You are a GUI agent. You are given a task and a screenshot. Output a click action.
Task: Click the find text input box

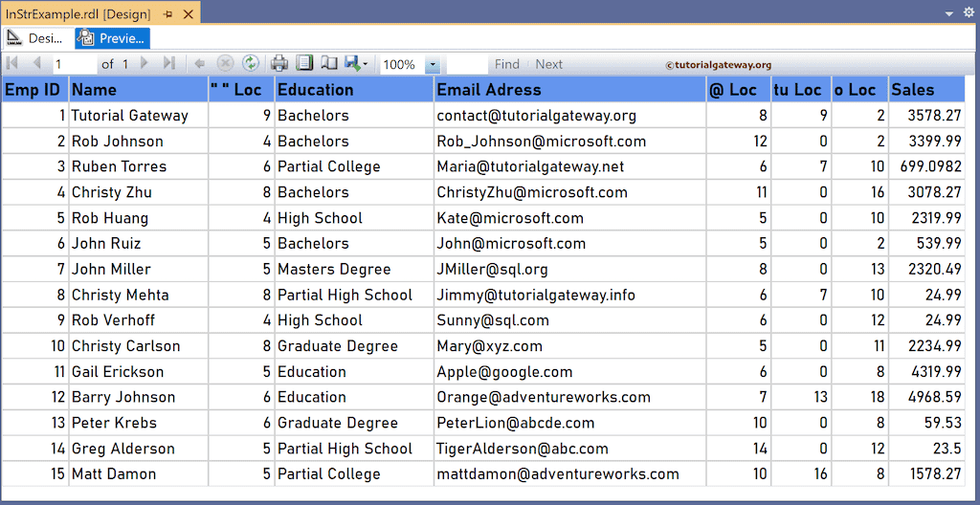[x=466, y=64]
